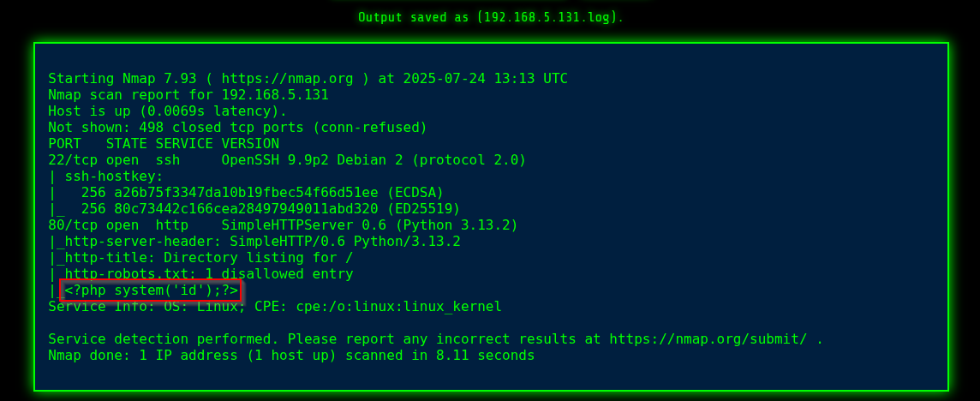Click the https://nmap.org URL in first line
The height and width of the screenshot is (401, 980).
point(287,79)
